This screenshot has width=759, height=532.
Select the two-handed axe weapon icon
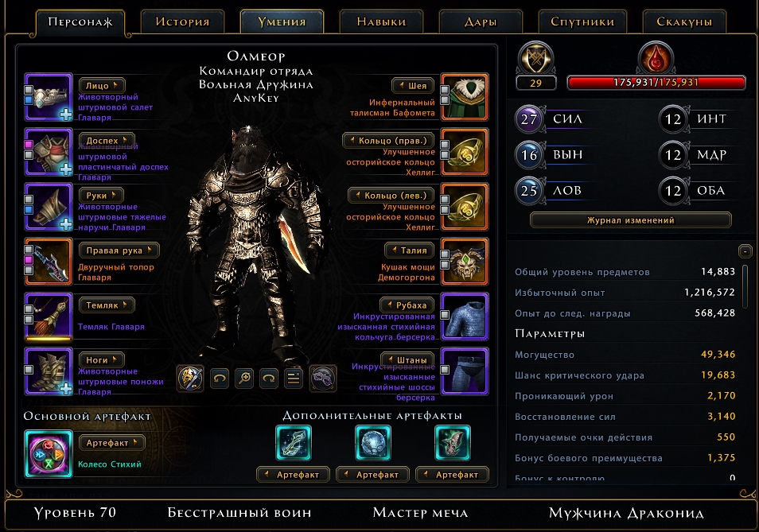point(49,262)
